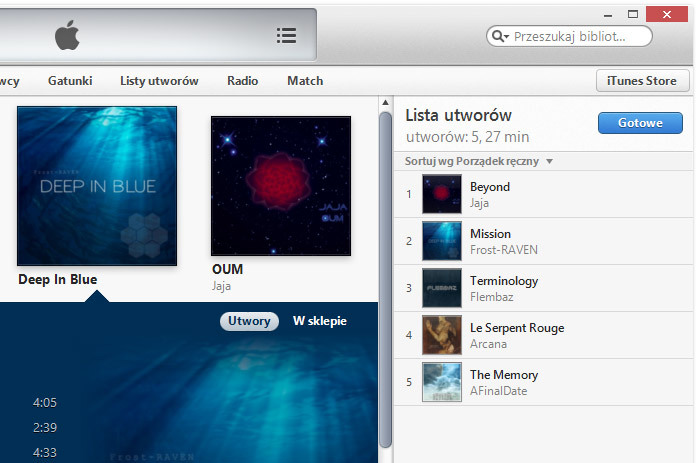This screenshot has width=700, height=463.
Task: Select the Le Serpent Rouge track title
Action: [517, 328]
